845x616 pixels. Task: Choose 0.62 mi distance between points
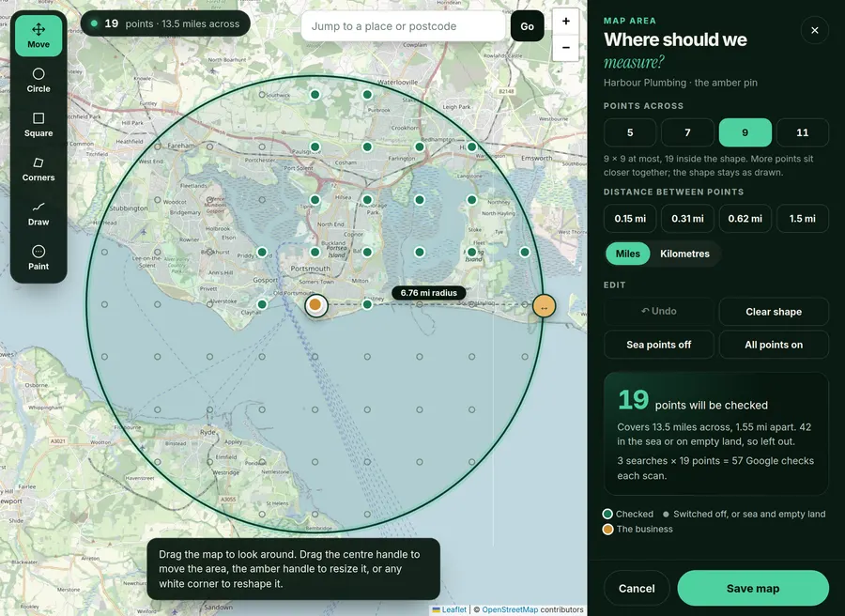[x=745, y=218]
